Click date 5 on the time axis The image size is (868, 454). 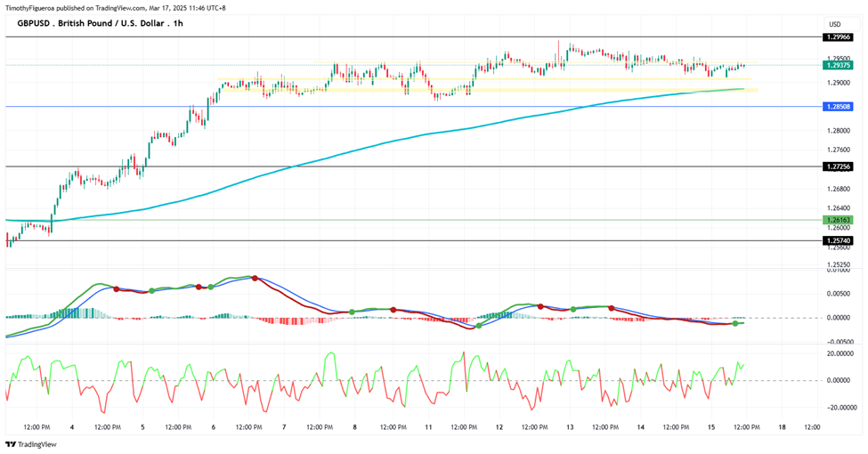click(x=142, y=427)
